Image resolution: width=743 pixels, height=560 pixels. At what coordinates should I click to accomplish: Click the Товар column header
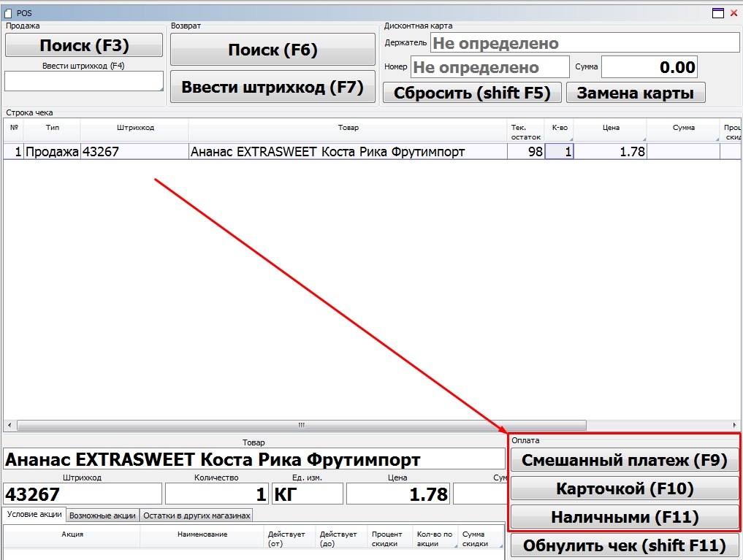pos(348,128)
